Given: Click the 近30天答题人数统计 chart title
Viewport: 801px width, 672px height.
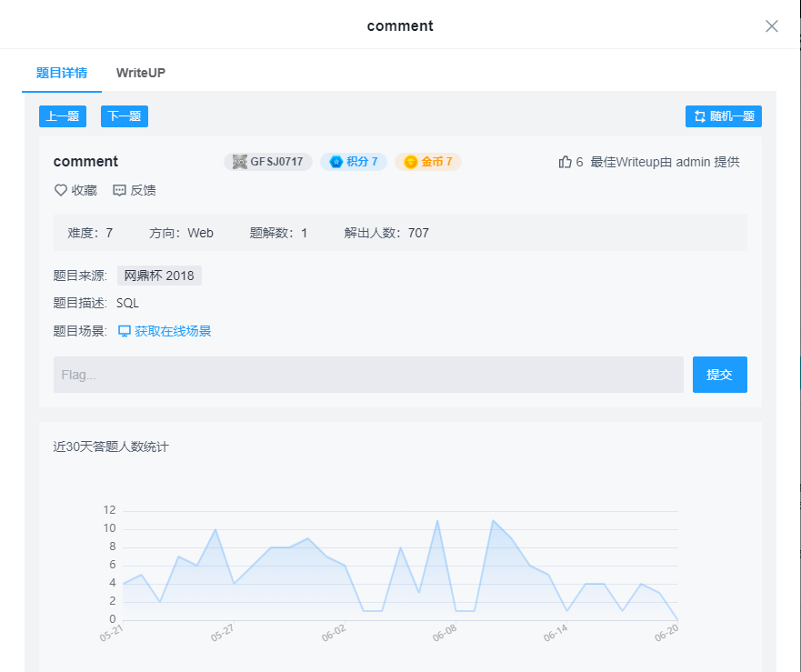Looking at the screenshot, I should point(111,446).
